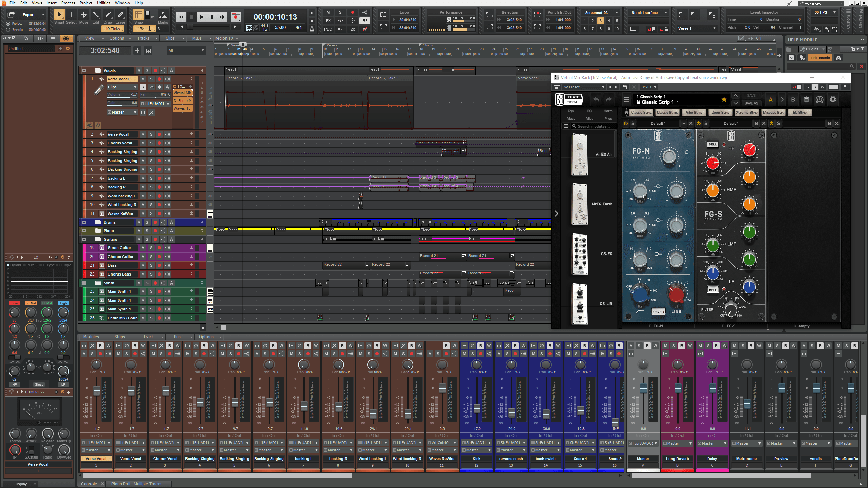This screenshot has width=868, height=488.
Task: Delete preset with trash icon in Virtual Mix Rack
Action: point(806,100)
